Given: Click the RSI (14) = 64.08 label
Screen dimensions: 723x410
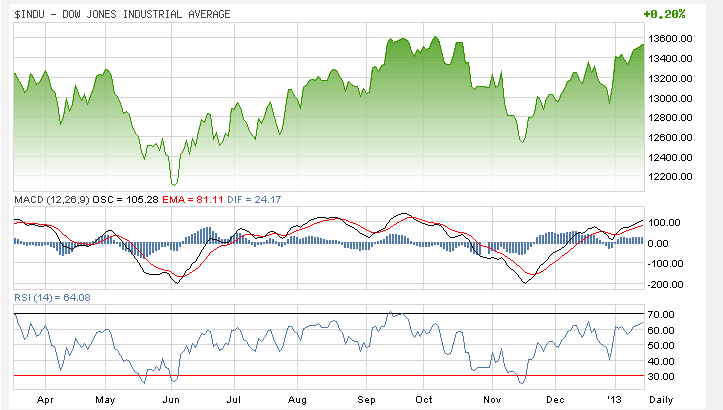Looking at the screenshot, I should pyautogui.click(x=53, y=297).
